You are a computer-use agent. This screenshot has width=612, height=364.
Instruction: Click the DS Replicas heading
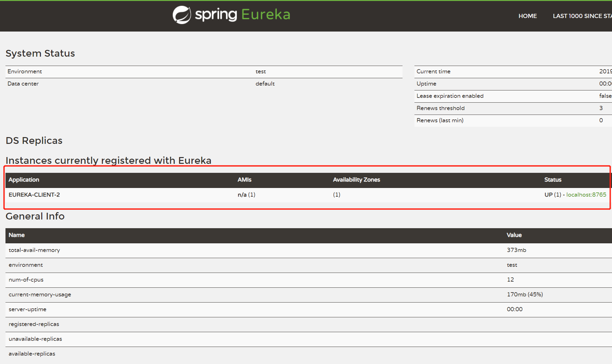click(x=34, y=140)
